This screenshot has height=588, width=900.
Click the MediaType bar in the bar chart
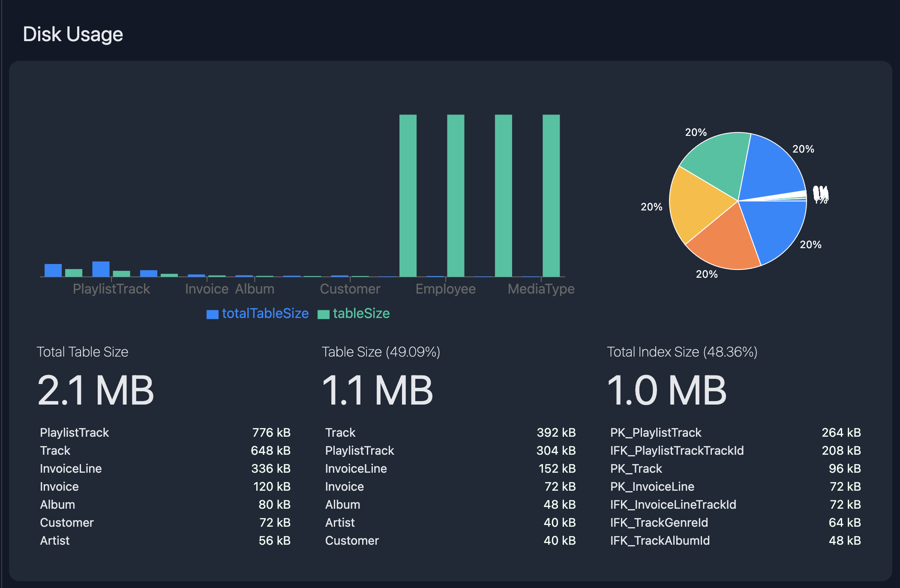[x=551, y=193]
